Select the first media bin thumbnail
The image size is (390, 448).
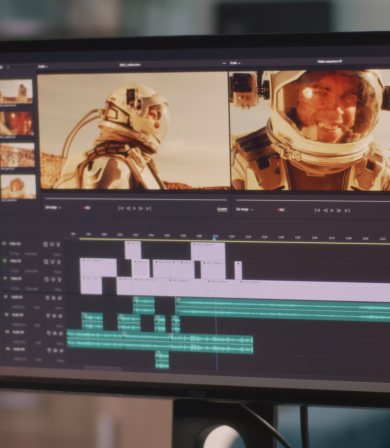click(x=16, y=91)
